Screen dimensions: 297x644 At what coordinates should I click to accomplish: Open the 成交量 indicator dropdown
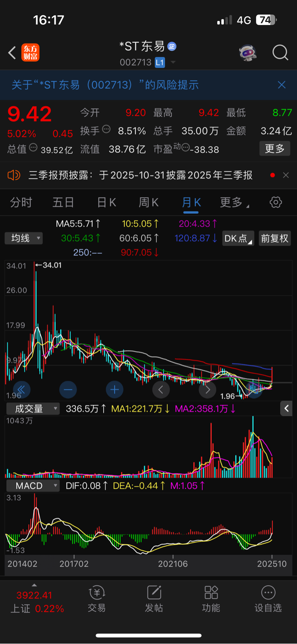[32, 409]
